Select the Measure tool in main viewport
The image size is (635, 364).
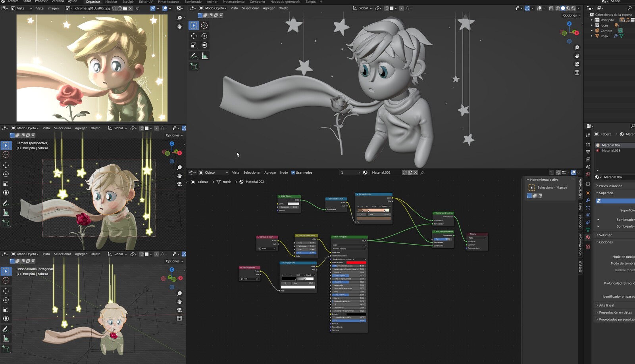204,56
